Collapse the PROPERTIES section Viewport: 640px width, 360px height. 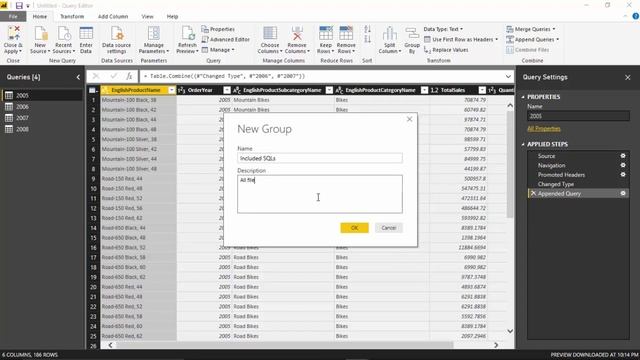coord(523,97)
